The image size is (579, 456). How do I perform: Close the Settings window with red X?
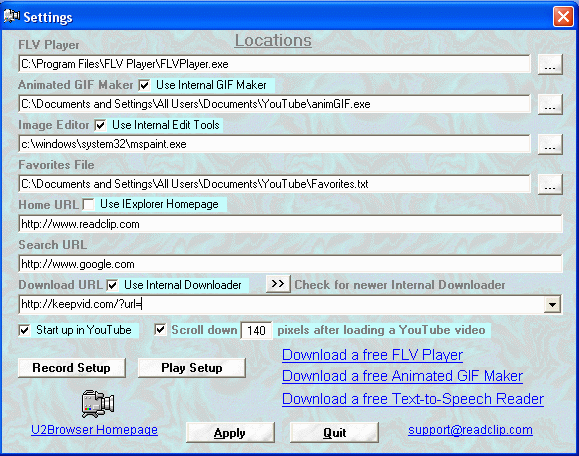pyautogui.click(x=563, y=16)
